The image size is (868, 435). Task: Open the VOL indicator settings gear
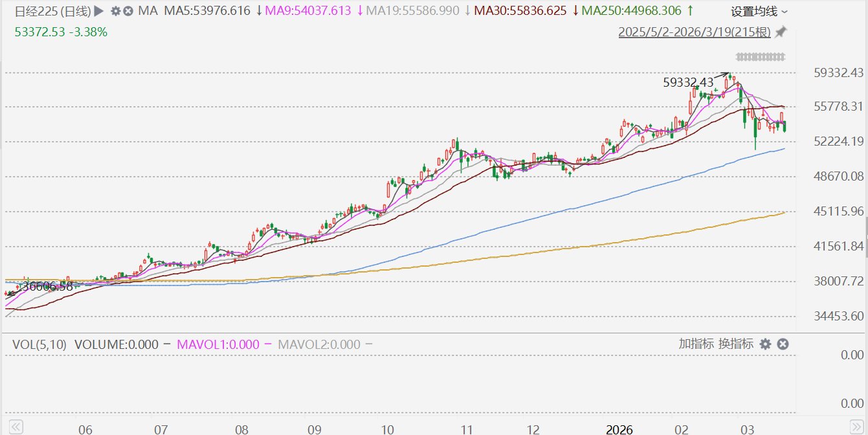tap(766, 344)
